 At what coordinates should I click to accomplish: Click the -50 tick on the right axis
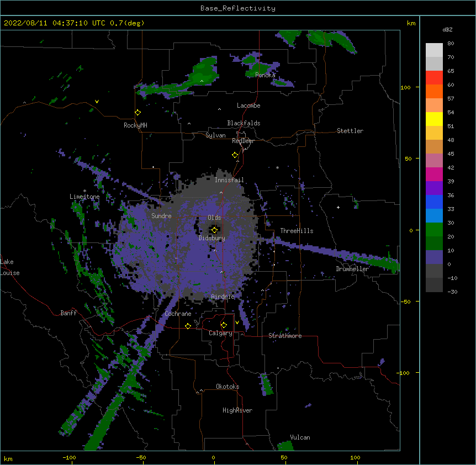(406, 302)
